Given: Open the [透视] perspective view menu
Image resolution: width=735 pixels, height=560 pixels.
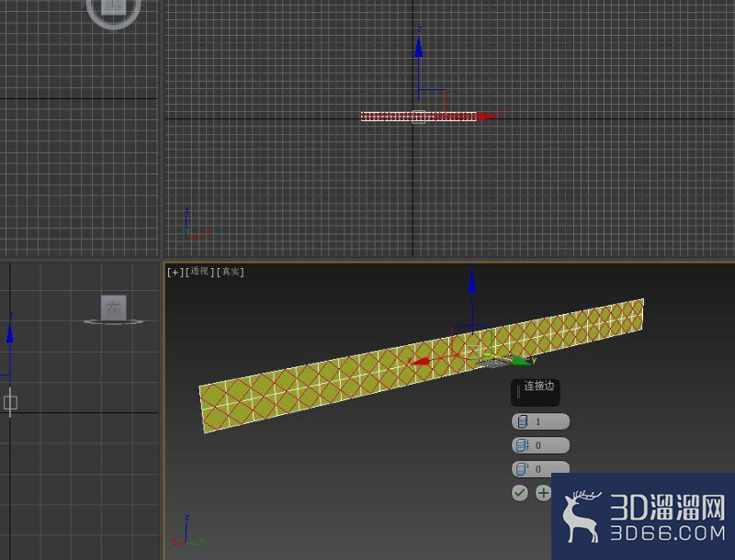Looking at the screenshot, I should tap(199, 272).
